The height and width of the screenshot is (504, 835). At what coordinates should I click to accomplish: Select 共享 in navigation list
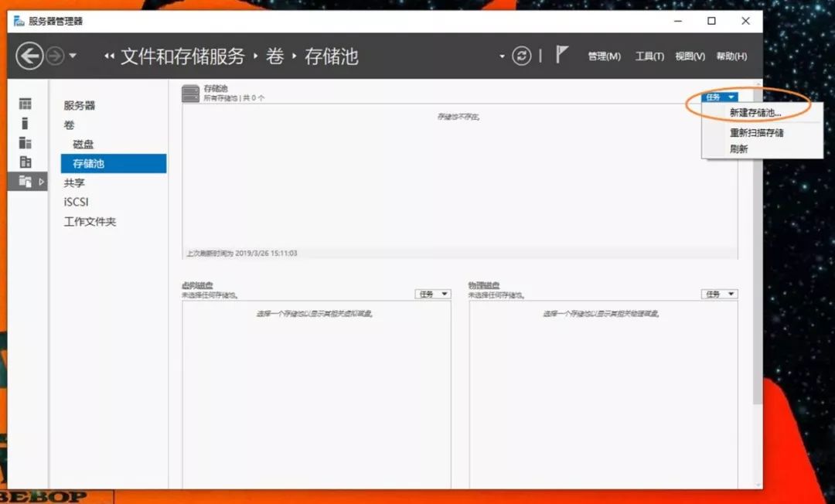74,182
